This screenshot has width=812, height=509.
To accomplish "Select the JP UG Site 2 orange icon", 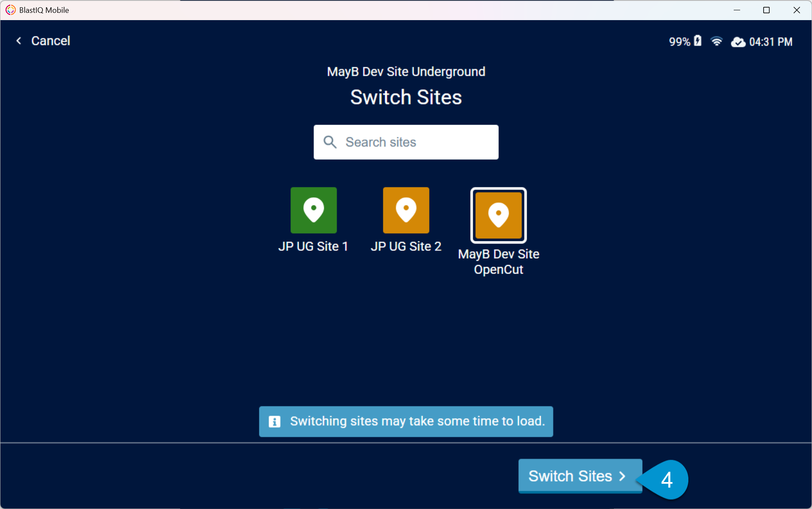I will (406, 210).
